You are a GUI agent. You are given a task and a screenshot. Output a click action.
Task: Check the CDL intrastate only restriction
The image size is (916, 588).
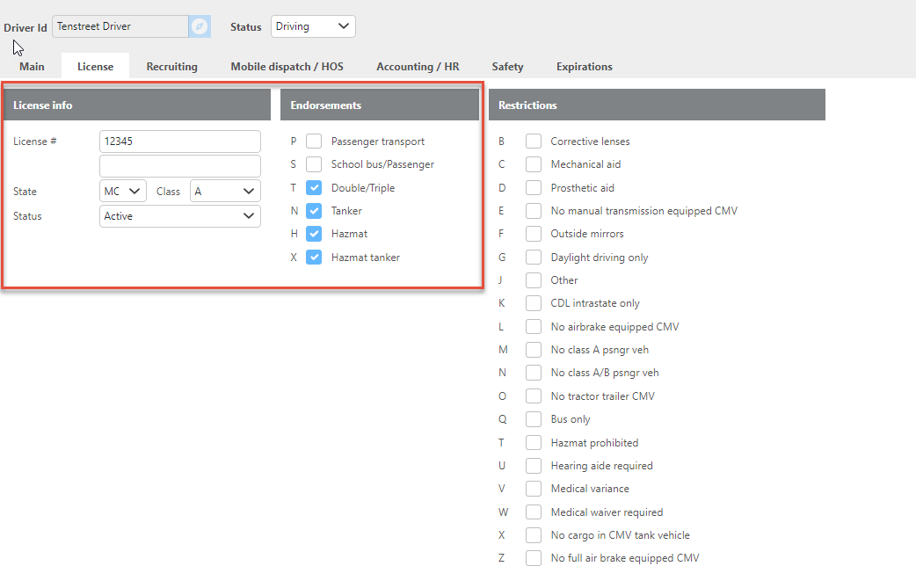[x=534, y=303]
